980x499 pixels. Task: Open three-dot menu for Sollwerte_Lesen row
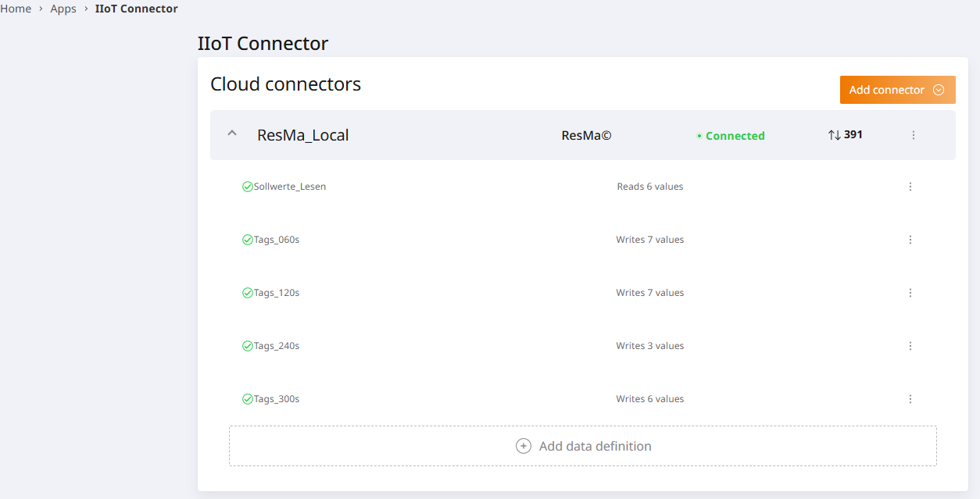coord(910,187)
